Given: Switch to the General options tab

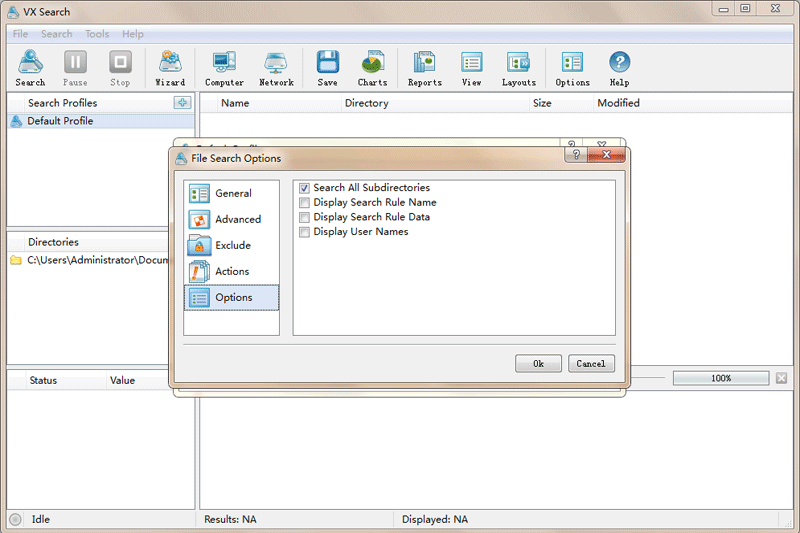Looking at the screenshot, I should coord(231,194).
